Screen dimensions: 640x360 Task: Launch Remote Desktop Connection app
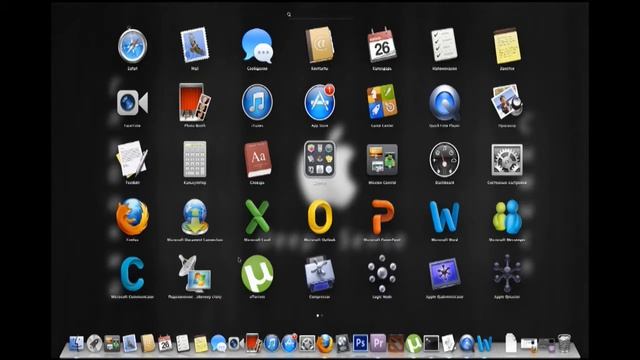[x=195, y=273]
